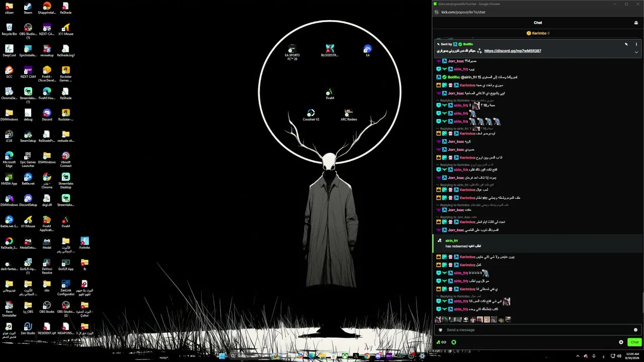Open the Recycle Bin on desktop
The image size is (644, 362).
pyautogui.click(x=9, y=30)
